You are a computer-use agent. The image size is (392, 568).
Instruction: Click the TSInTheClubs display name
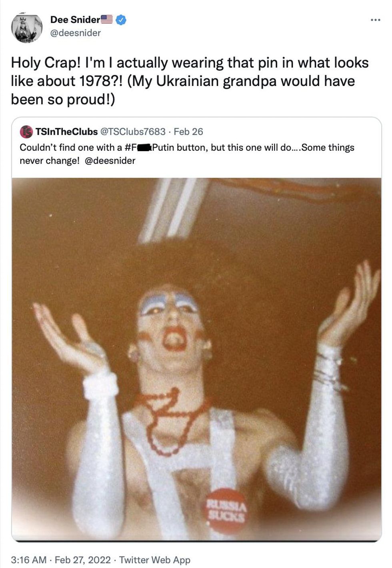[66, 132]
